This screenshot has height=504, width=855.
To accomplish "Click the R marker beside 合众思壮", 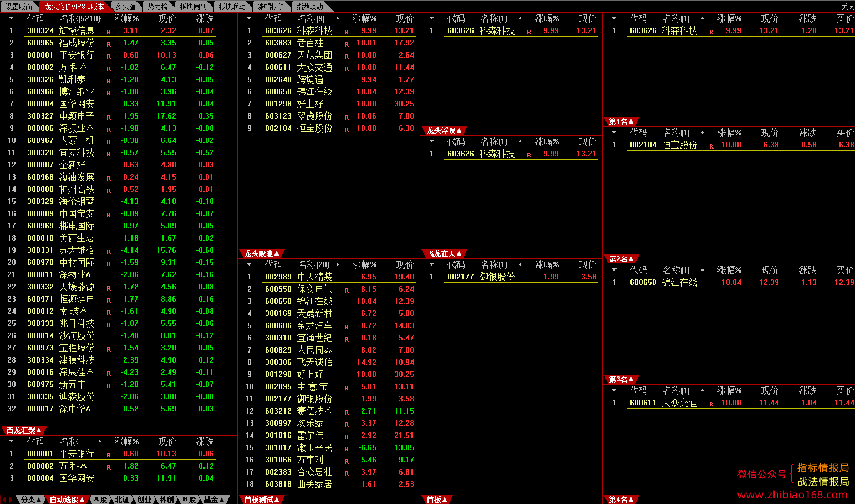I will click(347, 474).
